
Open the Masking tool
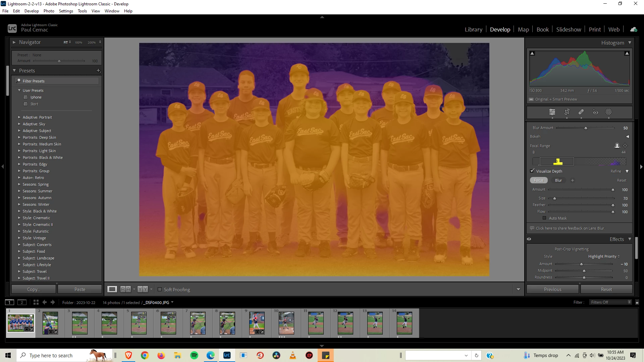tap(608, 112)
